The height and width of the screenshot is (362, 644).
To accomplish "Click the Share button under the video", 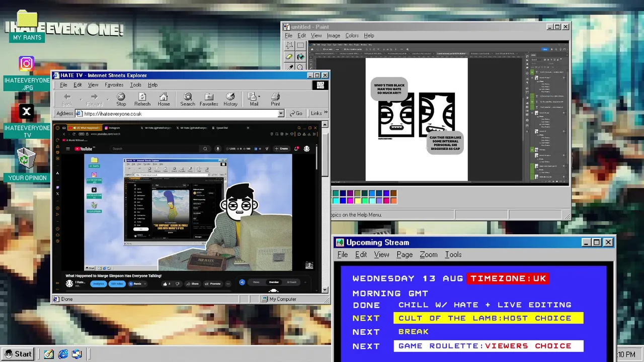I will 193,284.
